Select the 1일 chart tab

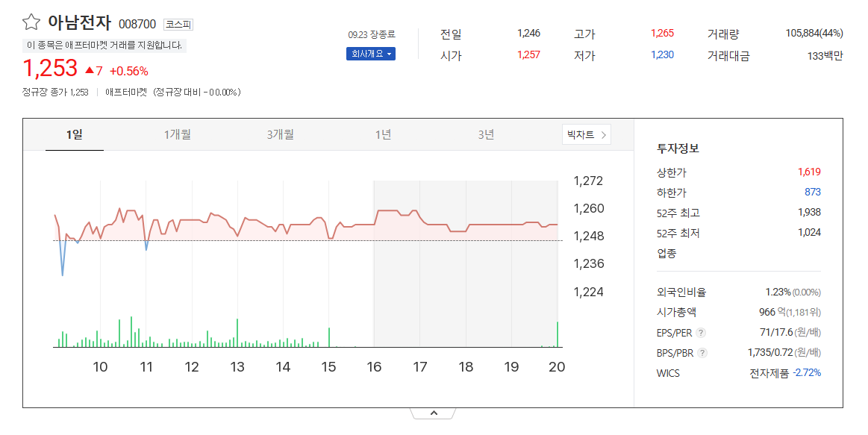[74, 134]
